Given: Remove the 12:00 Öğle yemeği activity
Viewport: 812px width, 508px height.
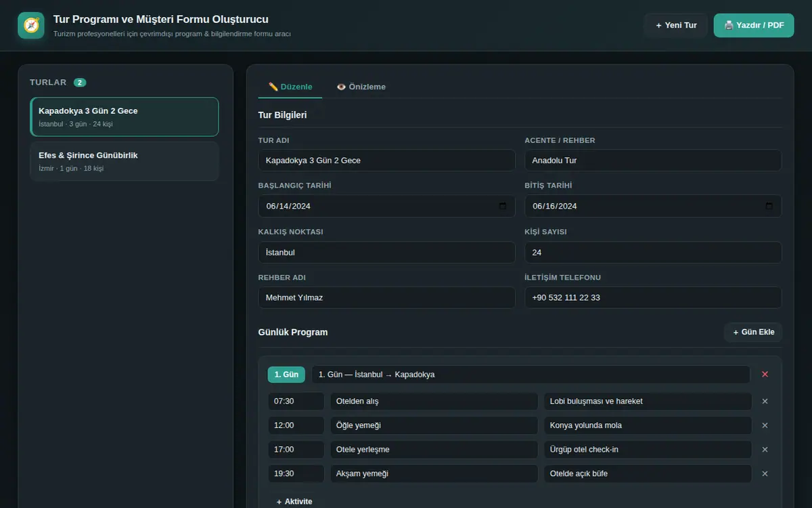Looking at the screenshot, I should click(x=765, y=425).
